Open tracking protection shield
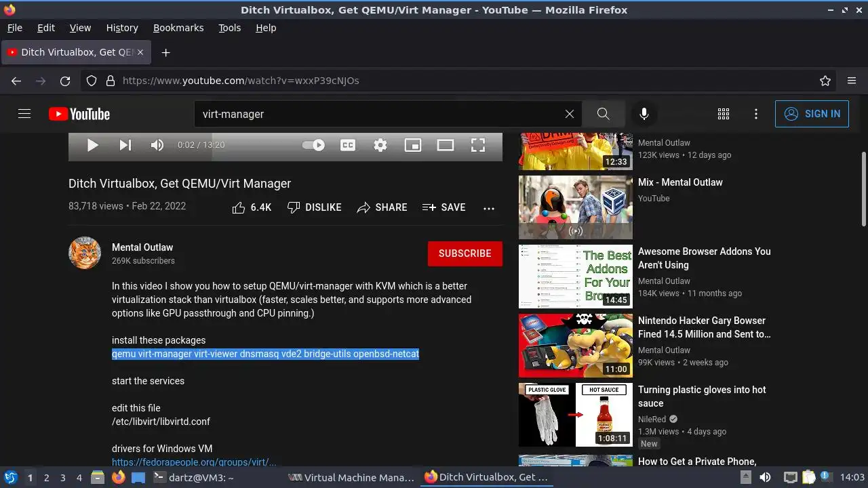Viewport: 868px width, 488px height. 92,81
